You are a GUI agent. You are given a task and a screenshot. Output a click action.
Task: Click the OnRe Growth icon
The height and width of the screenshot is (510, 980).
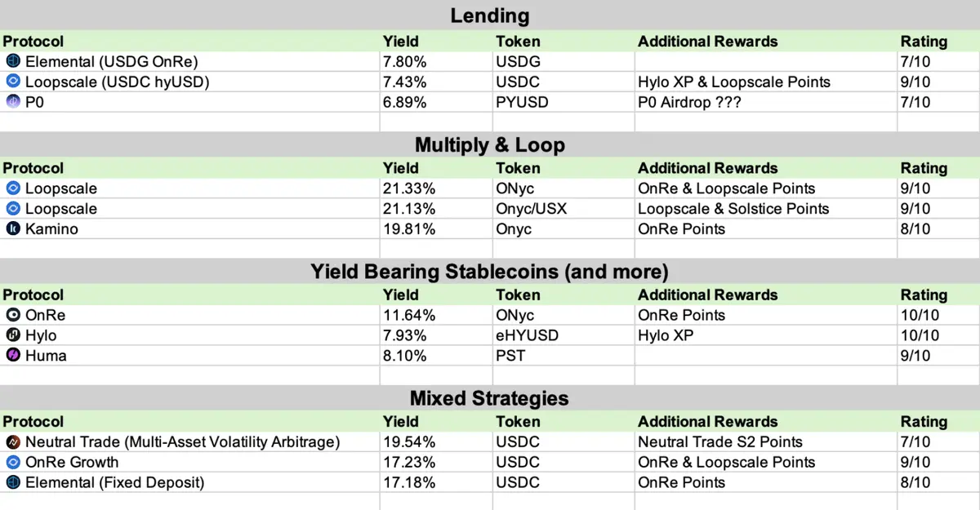[12, 463]
